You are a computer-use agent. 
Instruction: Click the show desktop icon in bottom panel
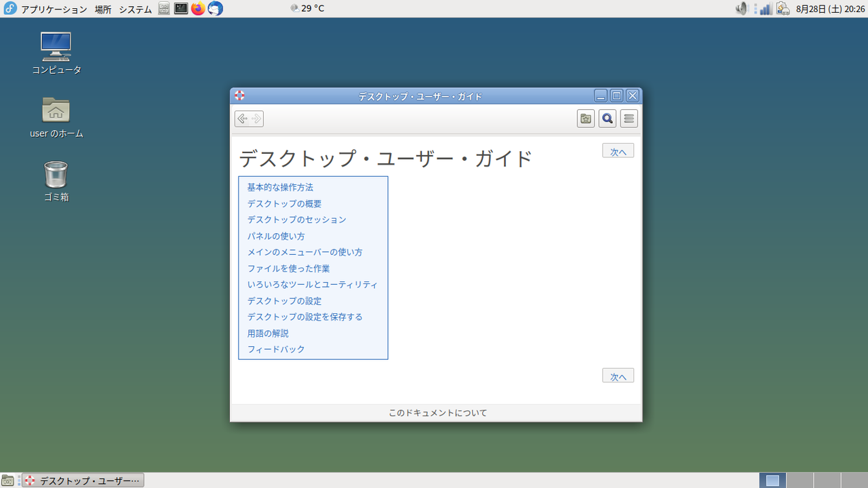tap(8, 481)
